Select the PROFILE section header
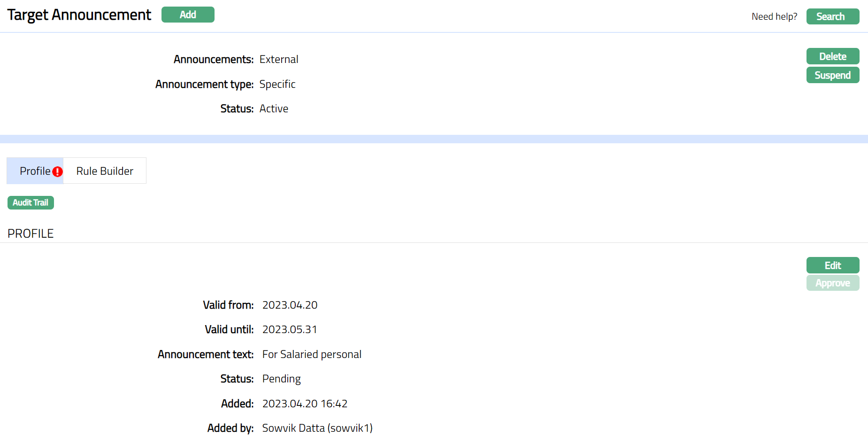 point(31,233)
